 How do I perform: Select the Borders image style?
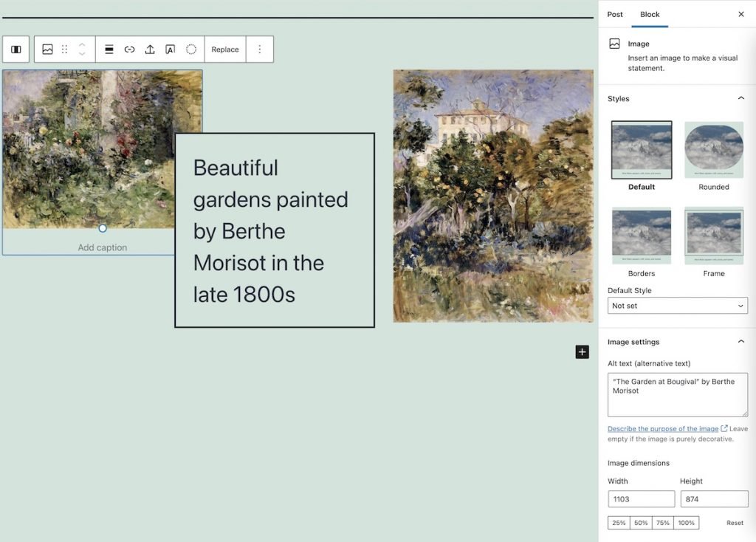(x=642, y=242)
